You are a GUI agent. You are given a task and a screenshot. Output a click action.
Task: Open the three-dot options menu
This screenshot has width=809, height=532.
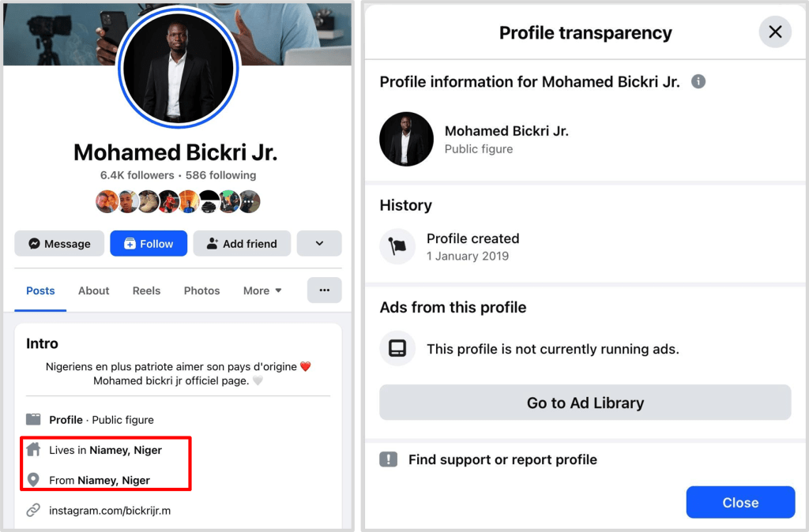[324, 290]
